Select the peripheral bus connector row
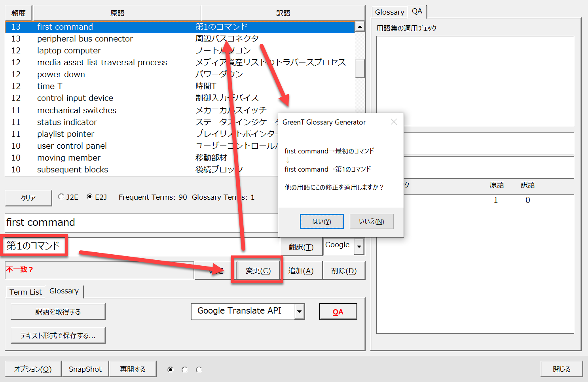The image size is (588, 382). click(x=85, y=39)
